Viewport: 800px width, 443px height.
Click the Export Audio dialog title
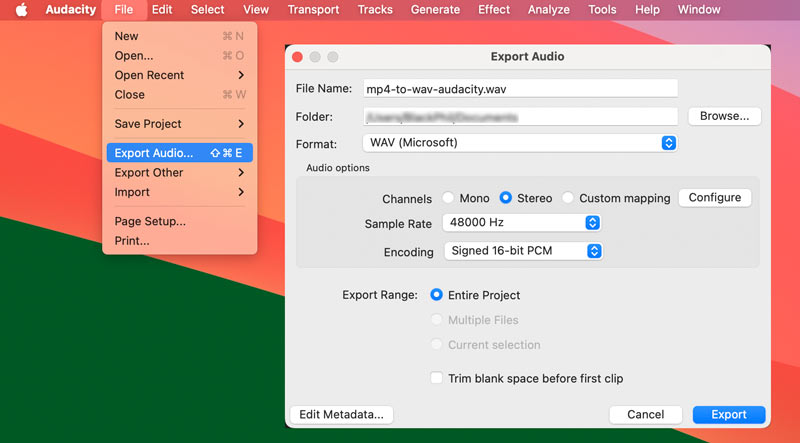[x=527, y=57]
